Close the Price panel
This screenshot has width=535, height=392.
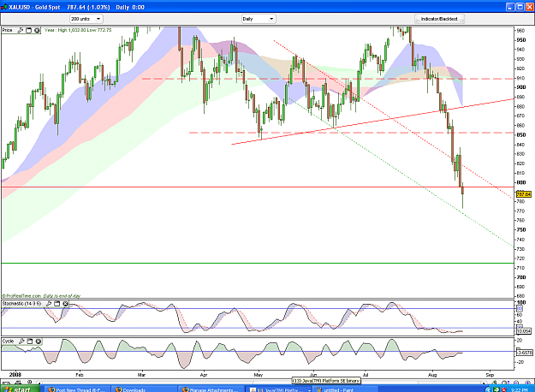[x=37, y=30]
